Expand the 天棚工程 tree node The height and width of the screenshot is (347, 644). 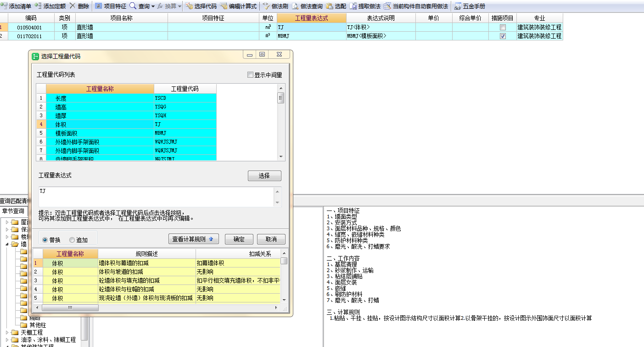tap(7, 332)
